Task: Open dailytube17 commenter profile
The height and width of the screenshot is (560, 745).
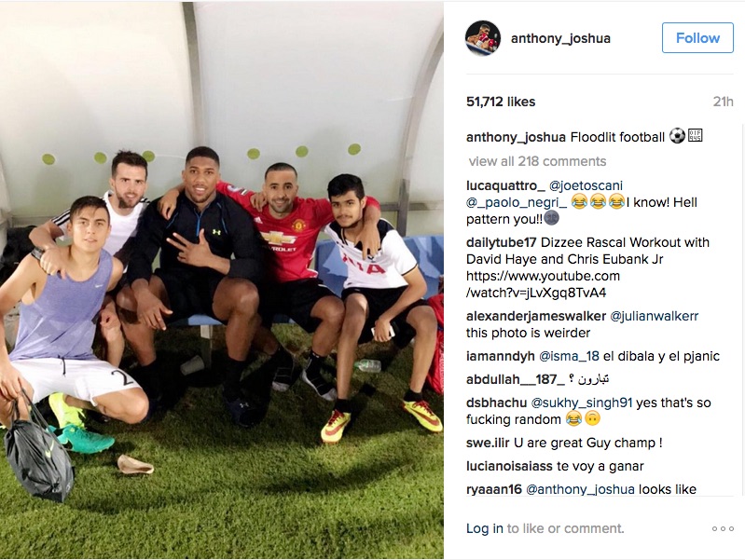Action: tap(502, 242)
